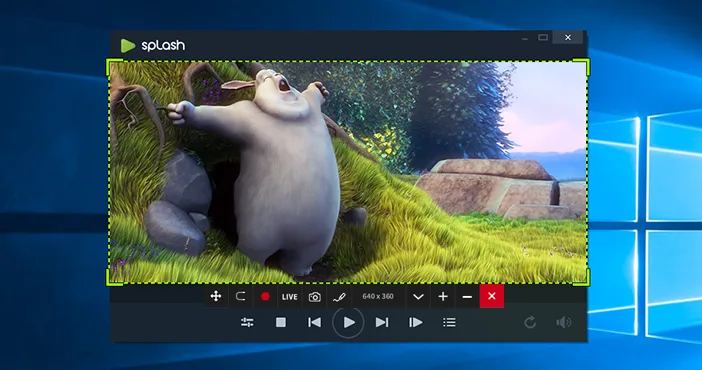Open the playlist list icon
Image resolution: width=702 pixels, height=370 pixels.
point(449,322)
